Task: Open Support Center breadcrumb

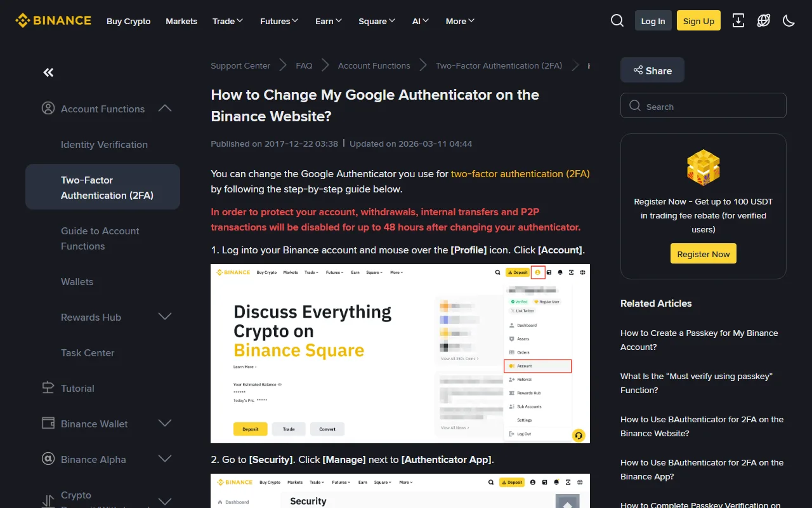Action: coord(240,65)
